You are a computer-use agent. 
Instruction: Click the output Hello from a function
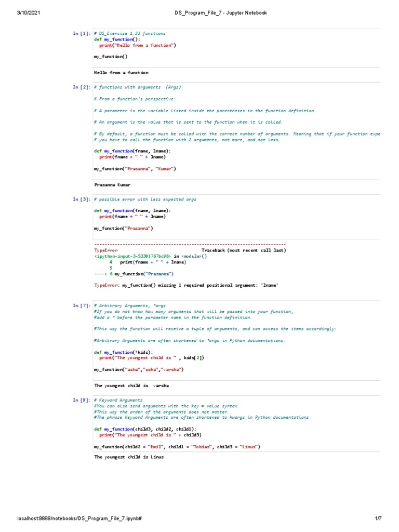[121, 73]
